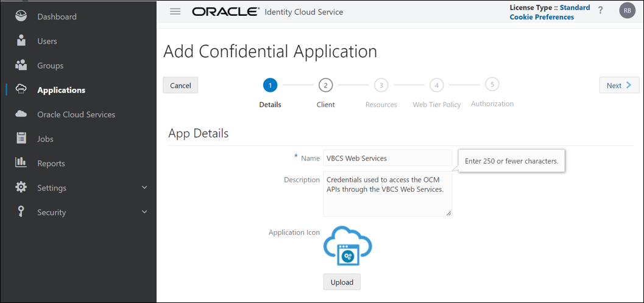The height and width of the screenshot is (303, 644).
Task: Click the Client step label
Action: pyautogui.click(x=325, y=105)
